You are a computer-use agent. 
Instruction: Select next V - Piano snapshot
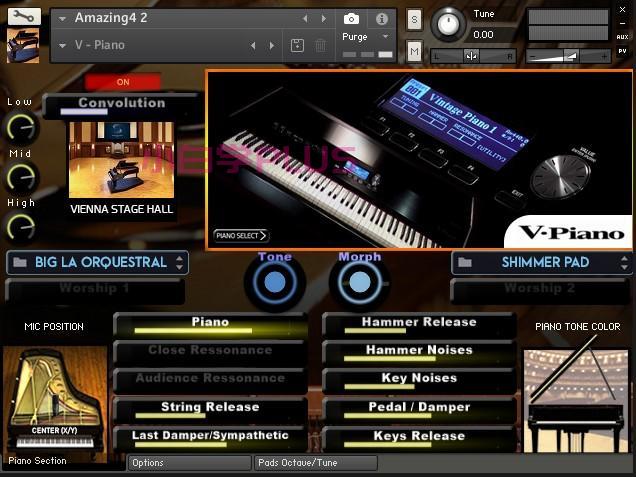click(x=271, y=45)
